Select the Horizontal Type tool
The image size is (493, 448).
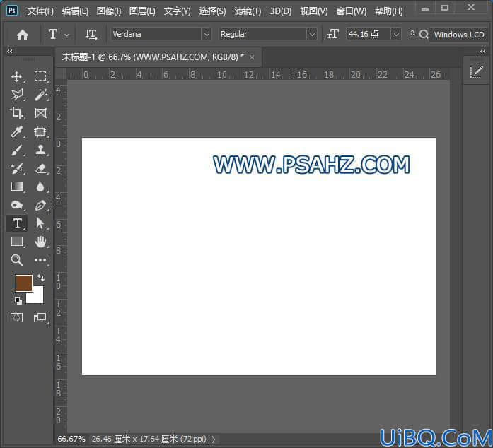tap(17, 223)
